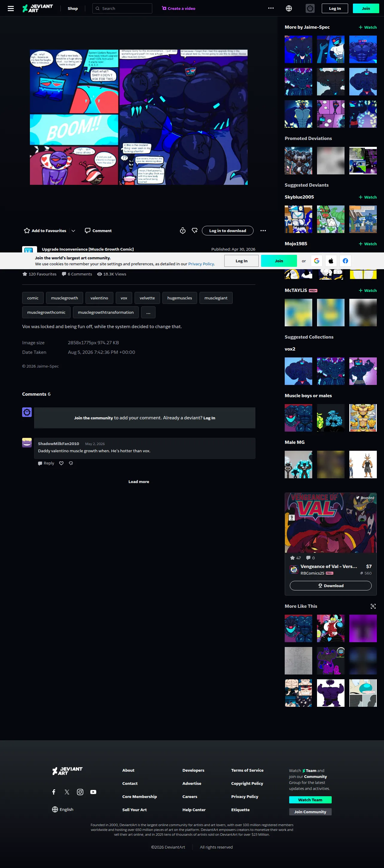
Task: Click the expand icon next to More Like This
Action: click(373, 606)
